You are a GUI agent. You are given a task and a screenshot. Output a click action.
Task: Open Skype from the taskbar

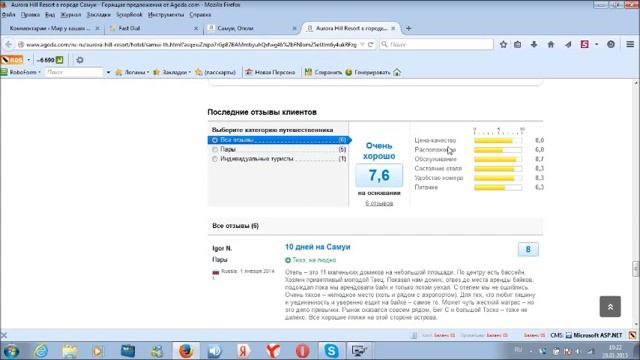click(x=331, y=351)
